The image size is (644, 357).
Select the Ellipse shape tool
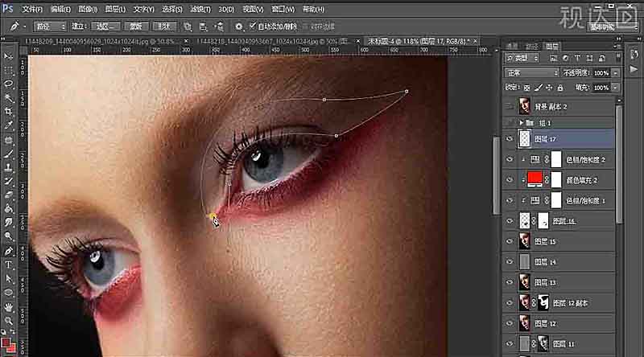coord(8,293)
